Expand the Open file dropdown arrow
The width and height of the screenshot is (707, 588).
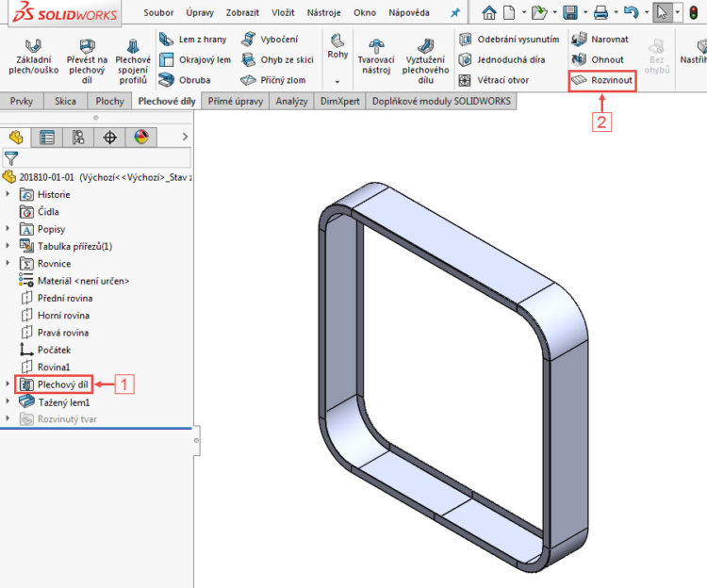click(x=555, y=12)
